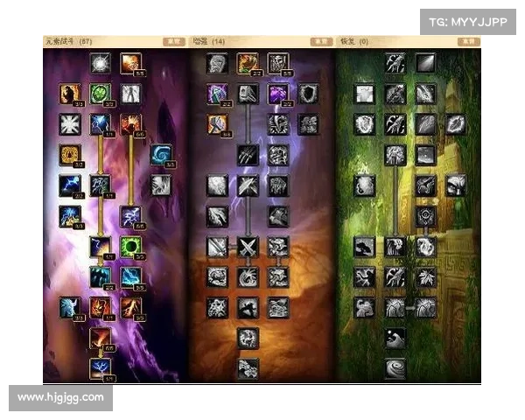525x420 pixels.
Task: Click the blue horned beast talent in Elemental
Action: click(70, 308)
